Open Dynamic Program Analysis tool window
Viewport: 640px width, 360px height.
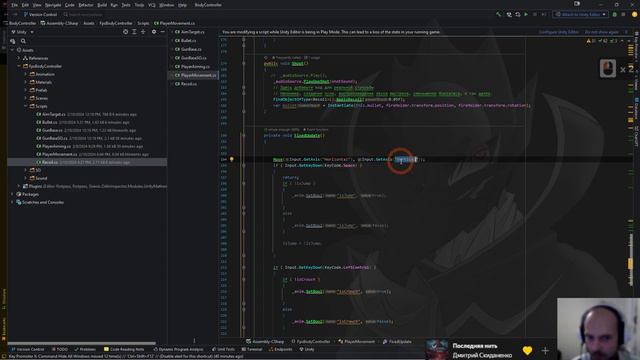[178, 349]
